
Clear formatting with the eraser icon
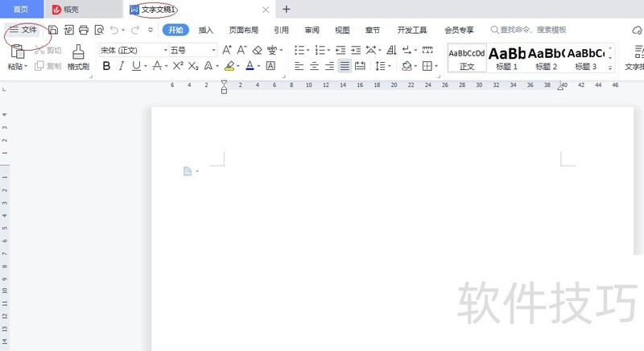(257, 50)
